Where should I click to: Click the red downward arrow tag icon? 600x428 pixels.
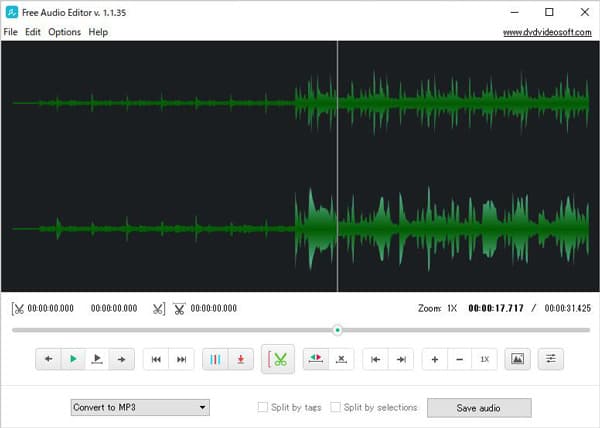click(241, 359)
